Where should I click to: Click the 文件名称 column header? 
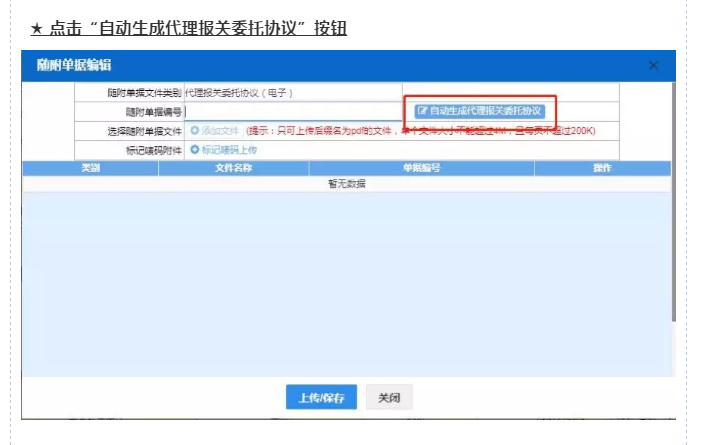pos(233,168)
